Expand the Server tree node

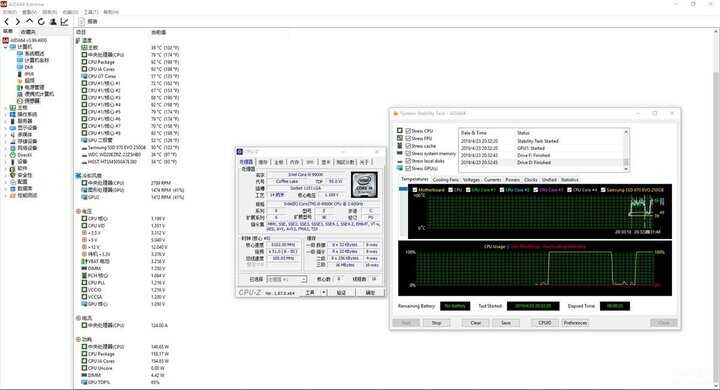coord(6,121)
